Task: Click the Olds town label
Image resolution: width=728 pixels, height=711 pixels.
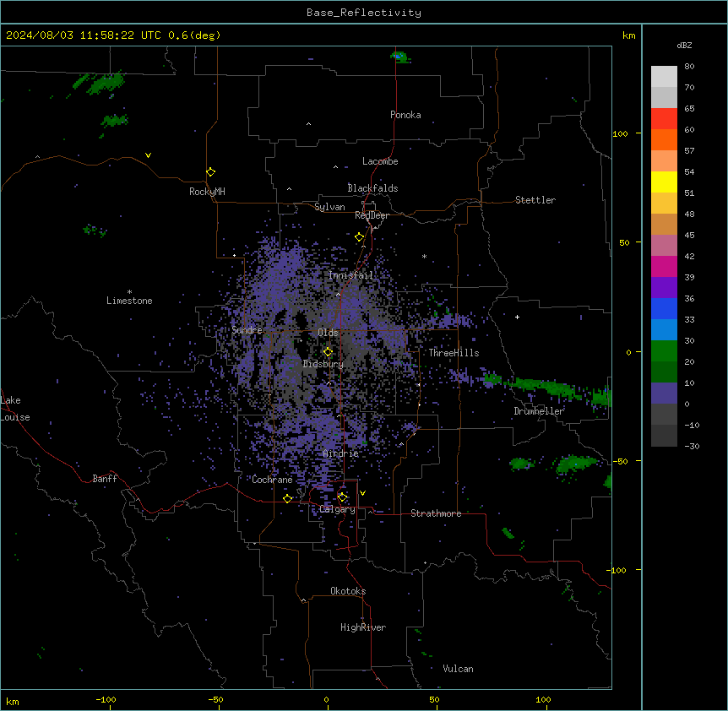Action: click(x=328, y=333)
